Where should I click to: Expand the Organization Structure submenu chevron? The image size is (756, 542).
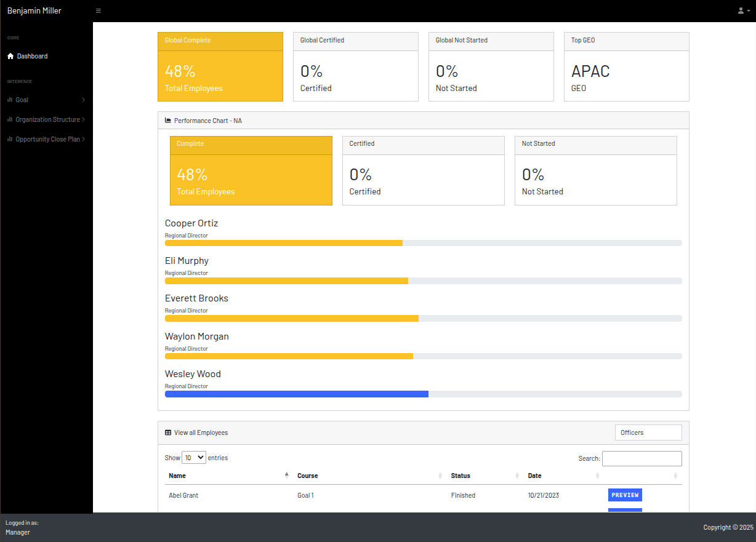pos(83,119)
